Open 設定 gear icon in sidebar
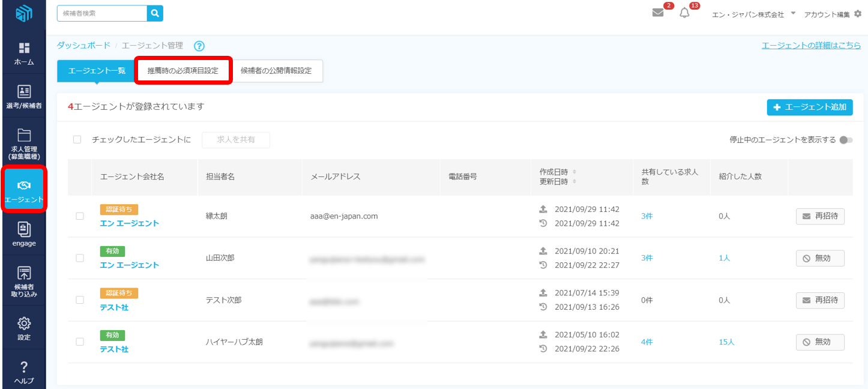 24,324
